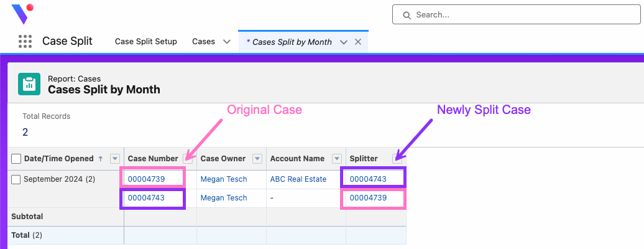Expand the Cases Split by Month tab chevron
This screenshot has width=644, height=249.
344,42
